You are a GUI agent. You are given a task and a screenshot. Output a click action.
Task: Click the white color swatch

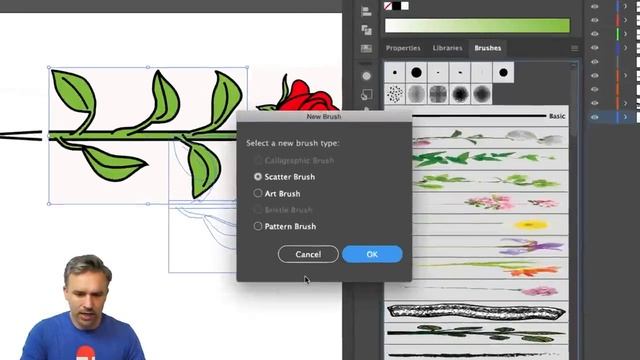click(x=405, y=6)
